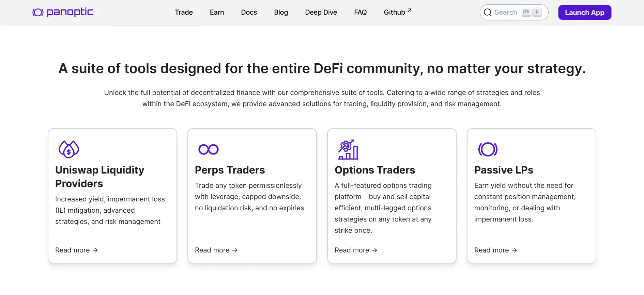Image resolution: width=644 pixels, height=295 pixels.
Task: Click the Options Traders card heading
Action: click(x=374, y=170)
